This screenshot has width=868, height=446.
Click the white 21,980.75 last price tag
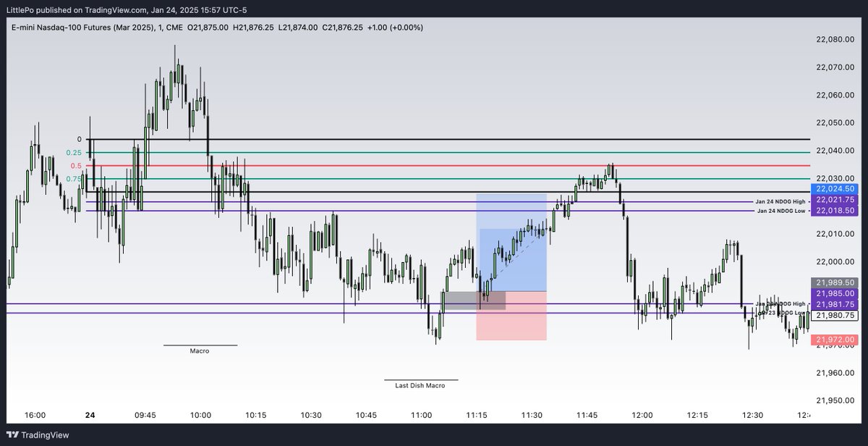pyautogui.click(x=836, y=315)
